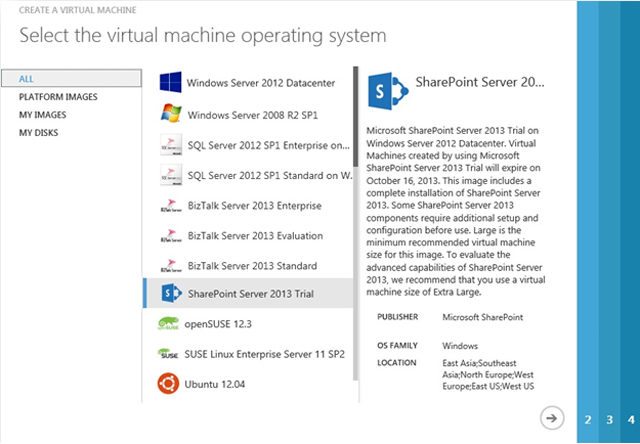
Task: Click the SharePoint Server 20... details heading
Action: pyautogui.click(x=480, y=82)
